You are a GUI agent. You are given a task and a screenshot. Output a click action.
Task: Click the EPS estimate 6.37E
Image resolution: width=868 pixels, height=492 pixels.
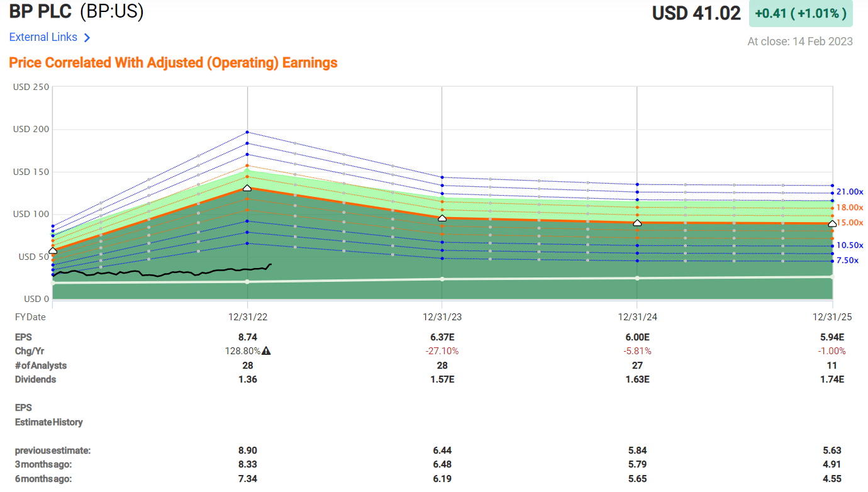click(442, 337)
